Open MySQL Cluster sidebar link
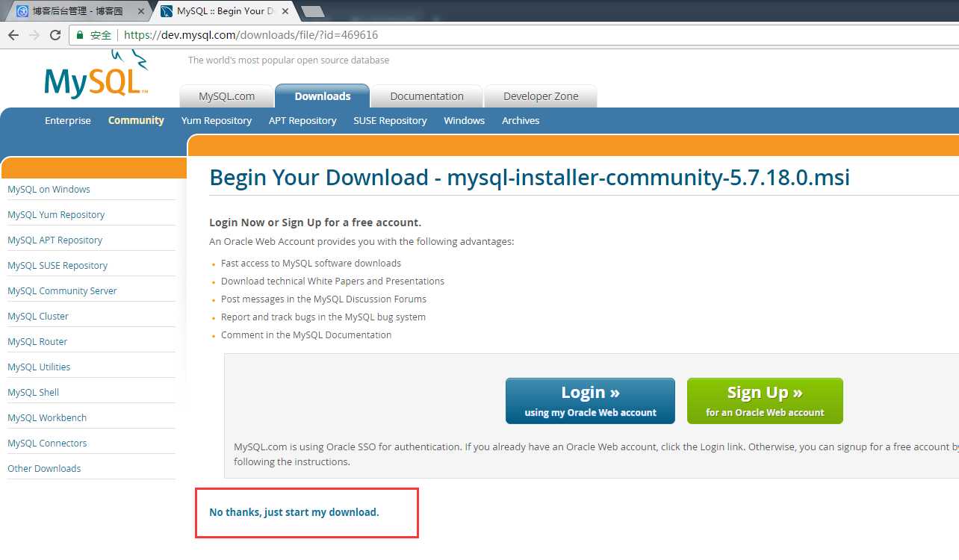This screenshot has height=560, width=959. click(38, 317)
